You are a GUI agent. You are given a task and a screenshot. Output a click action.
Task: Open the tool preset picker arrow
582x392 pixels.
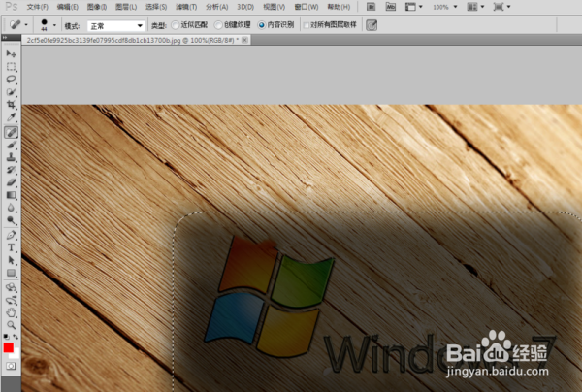click(x=26, y=25)
